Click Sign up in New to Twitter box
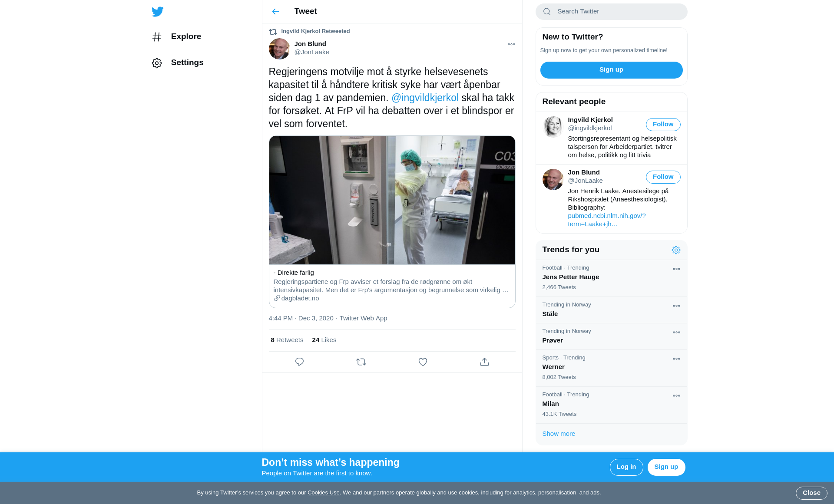Image resolution: width=834 pixels, height=504 pixels. 611,70
